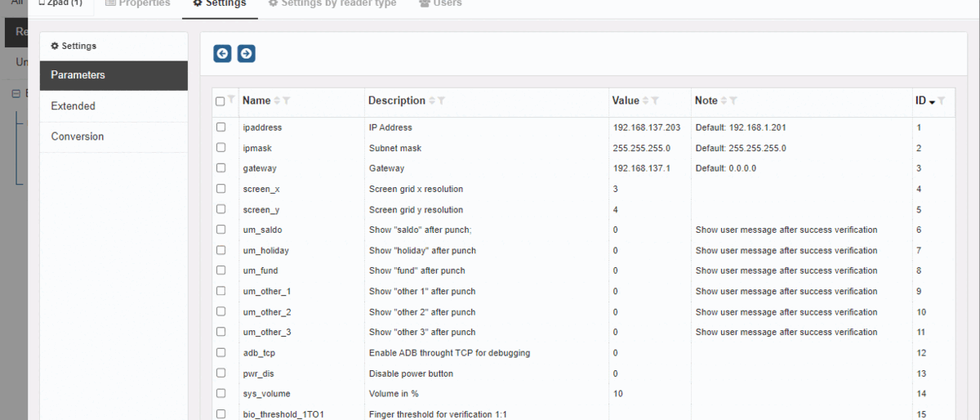This screenshot has height=420, width=980.
Task: Check the ipaddress row checkbox
Action: point(220,127)
